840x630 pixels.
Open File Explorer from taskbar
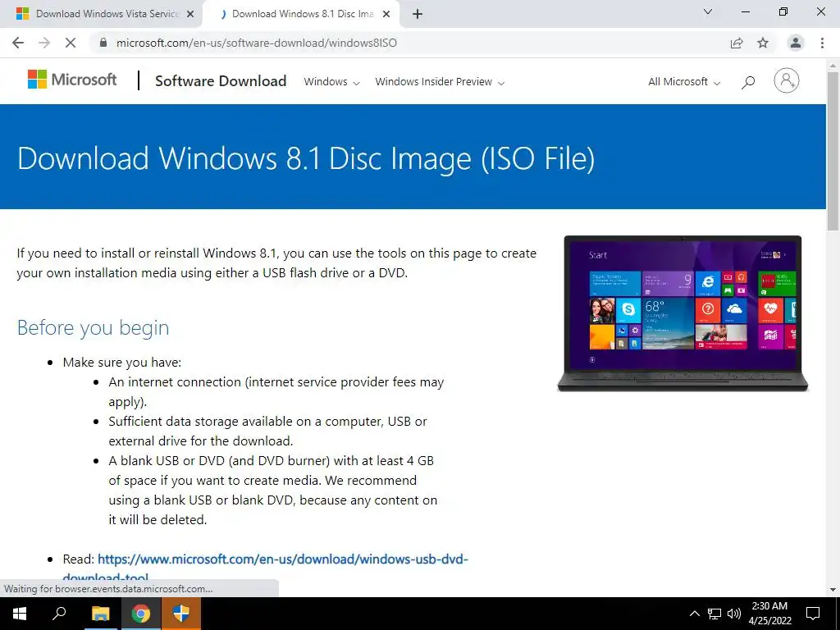(x=100, y=614)
